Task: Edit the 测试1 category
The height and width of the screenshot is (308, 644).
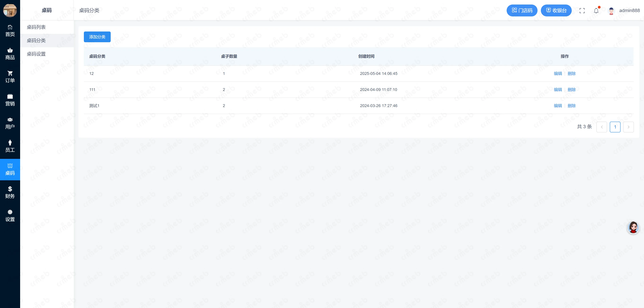Action: coord(558,106)
